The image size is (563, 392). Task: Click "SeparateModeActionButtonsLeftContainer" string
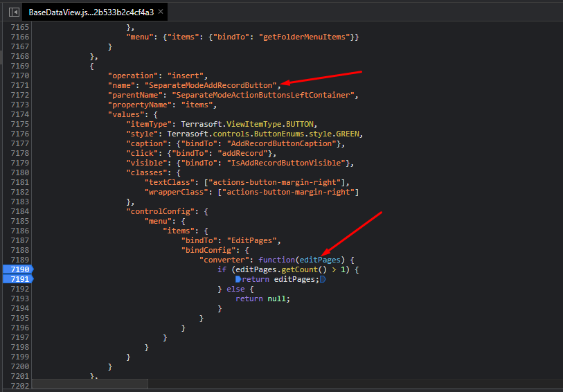264,95
